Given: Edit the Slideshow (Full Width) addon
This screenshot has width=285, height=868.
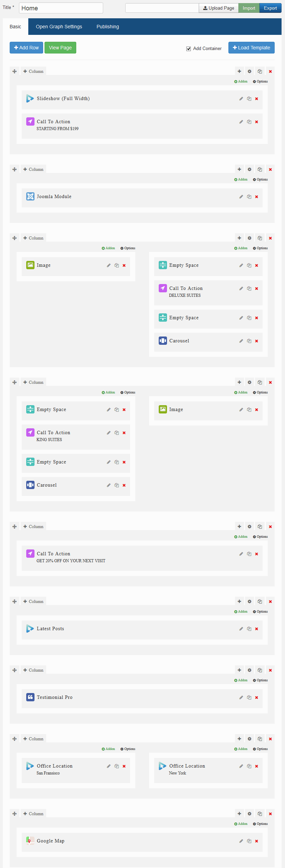Looking at the screenshot, I should coord(241,99).
